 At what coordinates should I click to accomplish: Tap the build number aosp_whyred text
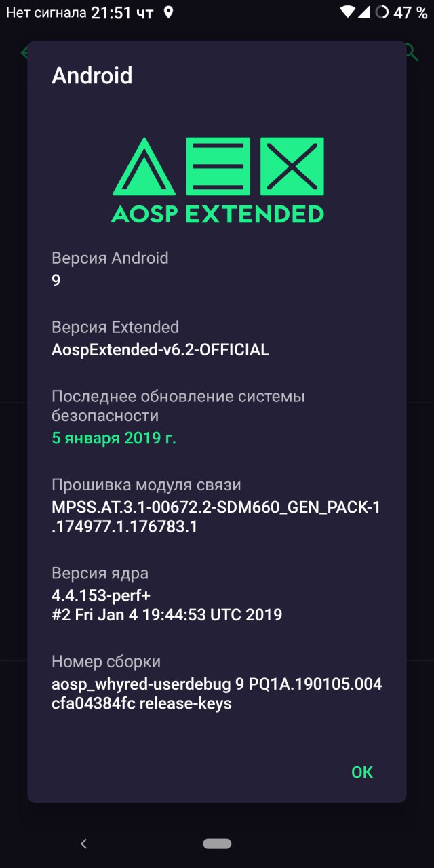point(217,694)
